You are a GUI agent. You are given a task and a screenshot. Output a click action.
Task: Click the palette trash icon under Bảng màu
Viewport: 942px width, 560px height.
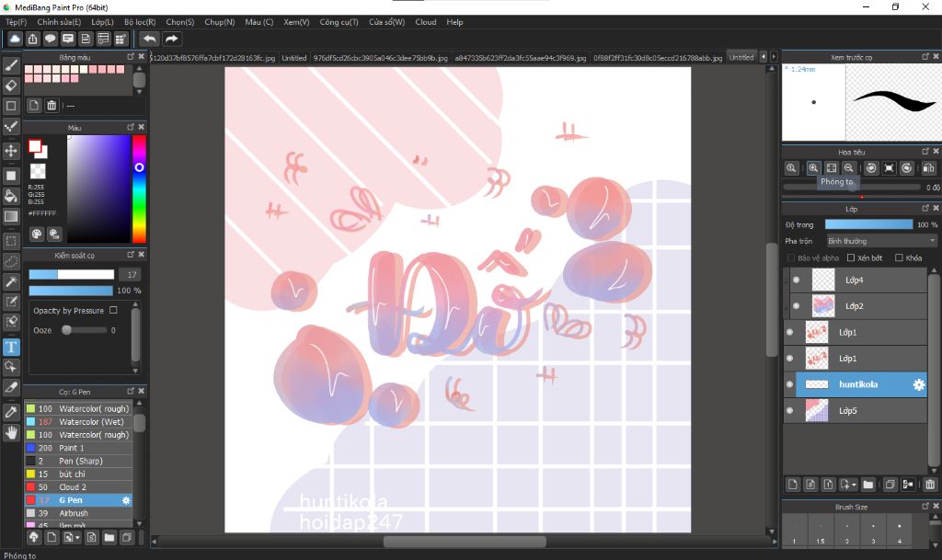click(52, 106)
